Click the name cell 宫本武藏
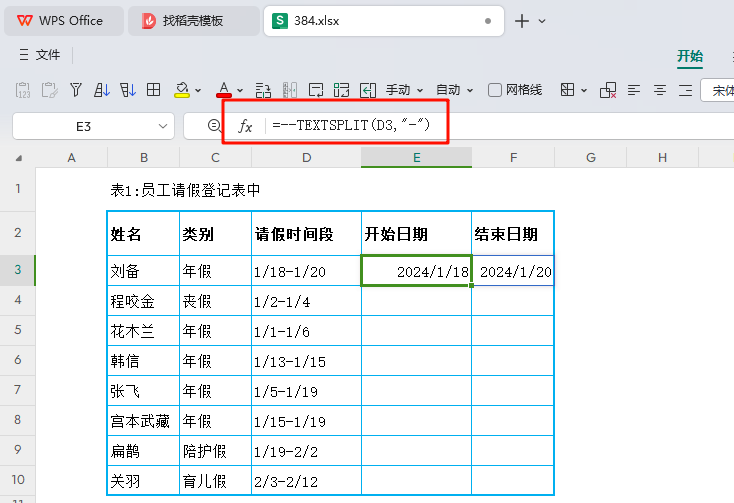Screen dimensions: 734x503 click(143, 421)
